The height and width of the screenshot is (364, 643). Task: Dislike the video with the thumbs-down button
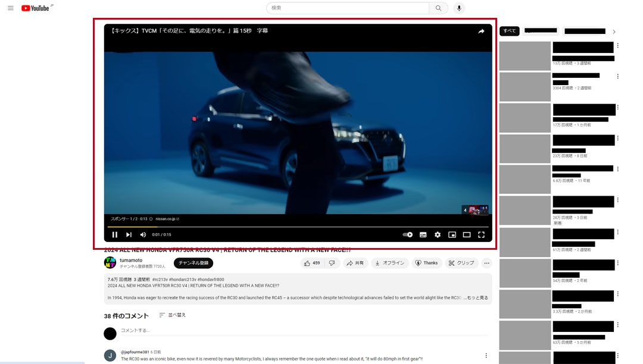pos(332,263)
